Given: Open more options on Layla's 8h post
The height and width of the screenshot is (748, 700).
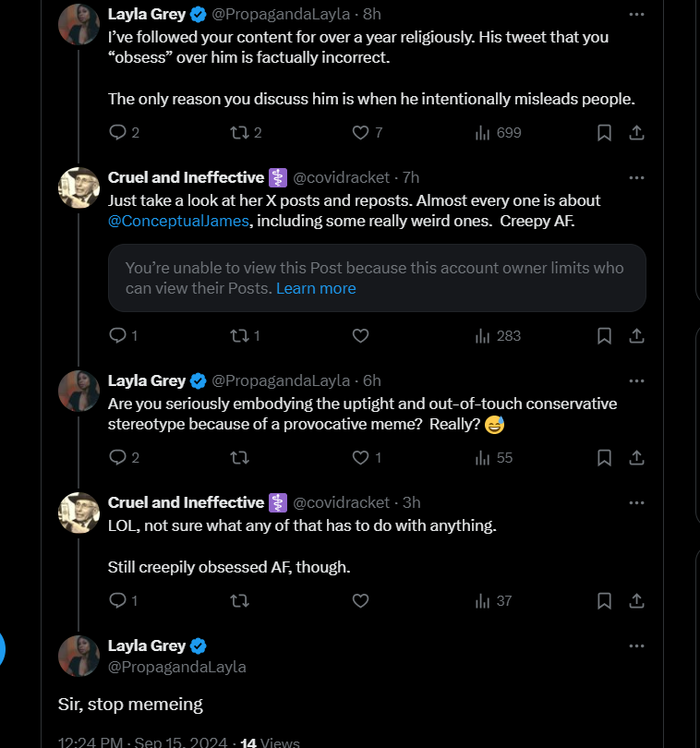Looking at the screenshot, I should [x=636, y=14].
